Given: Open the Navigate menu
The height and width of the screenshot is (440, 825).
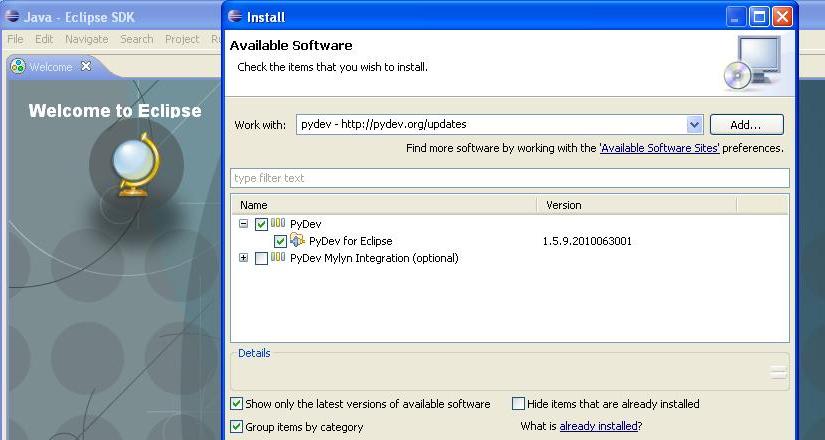Looking at the screenshot, I should tap(86, 39).
